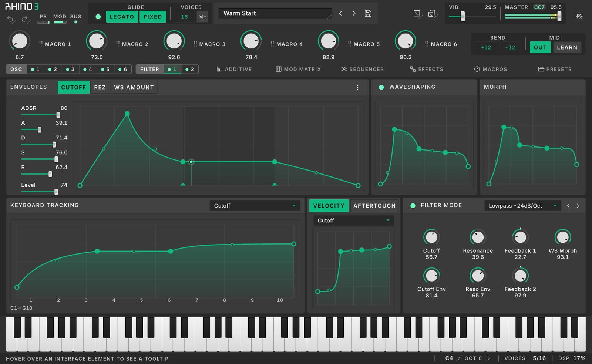Viewport: 592px width, 364px height.
Task: Click the Macro 1 drag handle
Action: click(x=41, y=44)
